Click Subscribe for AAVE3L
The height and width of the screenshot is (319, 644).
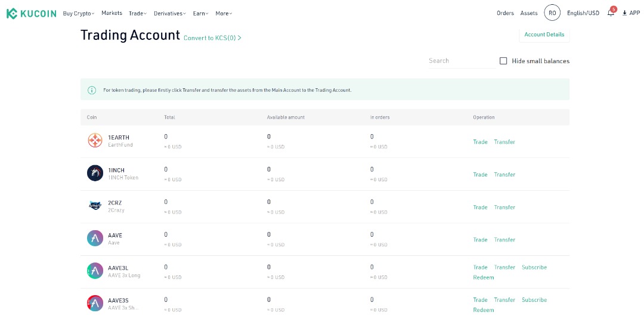pyautogui.click(x=534, y=267)
